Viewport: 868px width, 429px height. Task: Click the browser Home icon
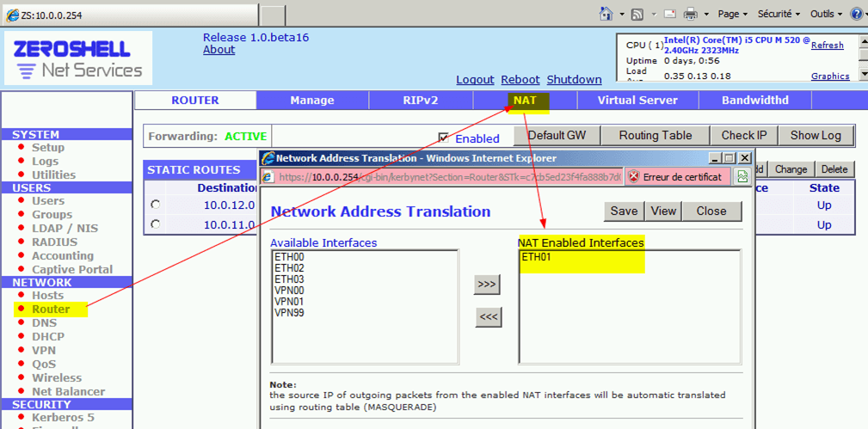[x=606, y=14]
